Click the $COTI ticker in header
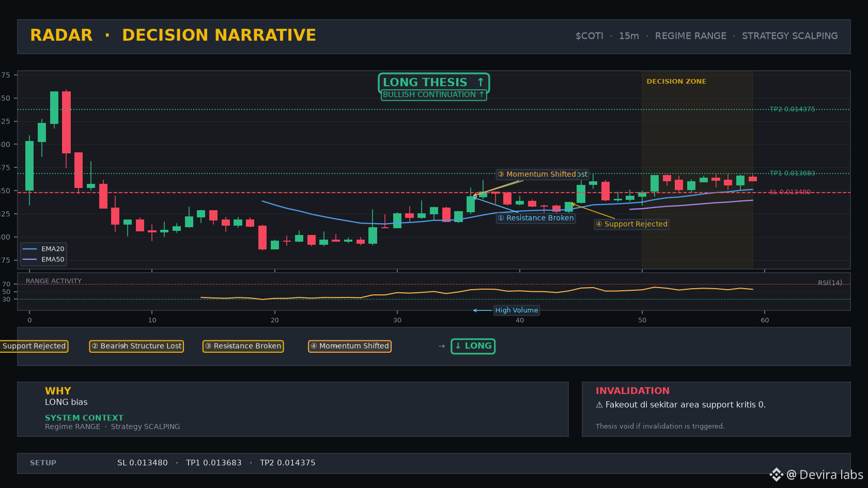Screen dimensions: 868x488 tap(590, 36)
